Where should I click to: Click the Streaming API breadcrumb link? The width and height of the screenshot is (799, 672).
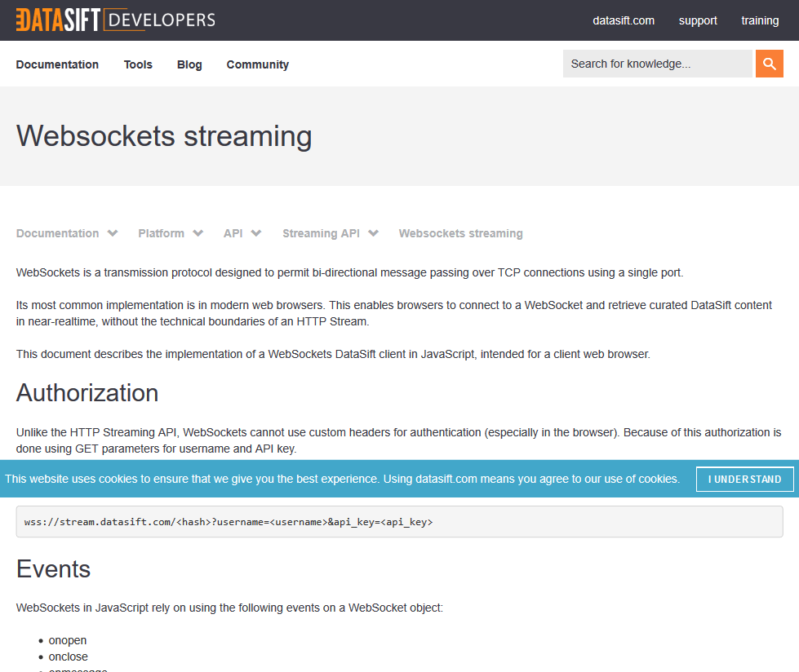coord(321,233)
